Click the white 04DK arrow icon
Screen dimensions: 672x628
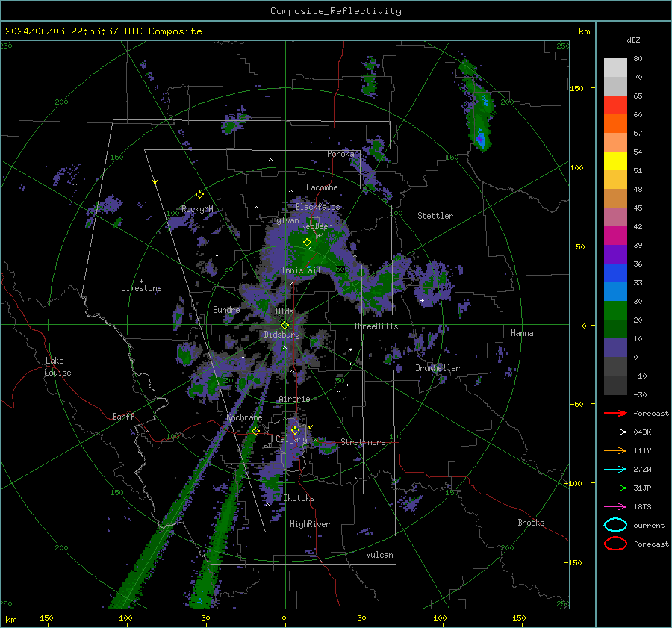coord(615,432)
